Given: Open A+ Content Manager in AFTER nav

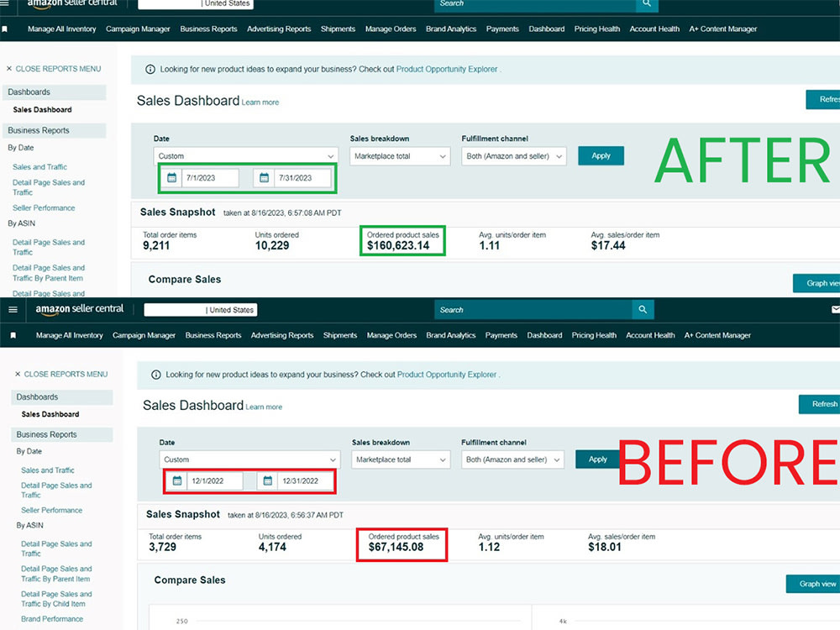Looking at the screenshot, I should (x=723, y=29).
